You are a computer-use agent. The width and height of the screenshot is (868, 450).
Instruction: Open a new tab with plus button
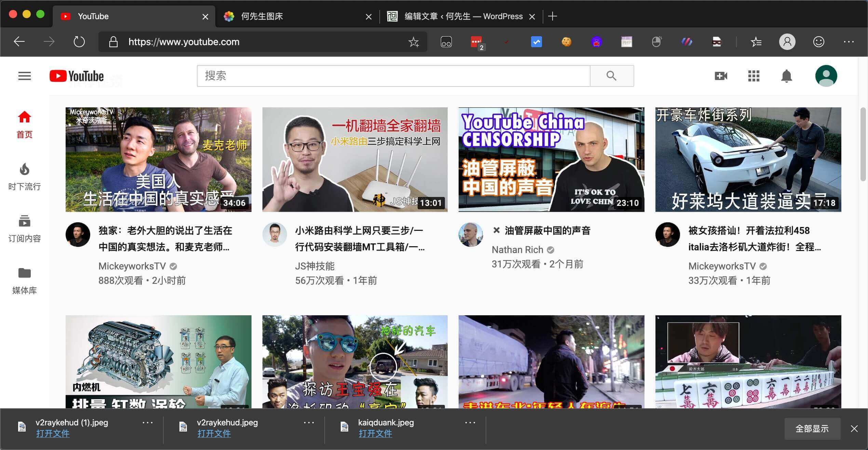point(553,16)
